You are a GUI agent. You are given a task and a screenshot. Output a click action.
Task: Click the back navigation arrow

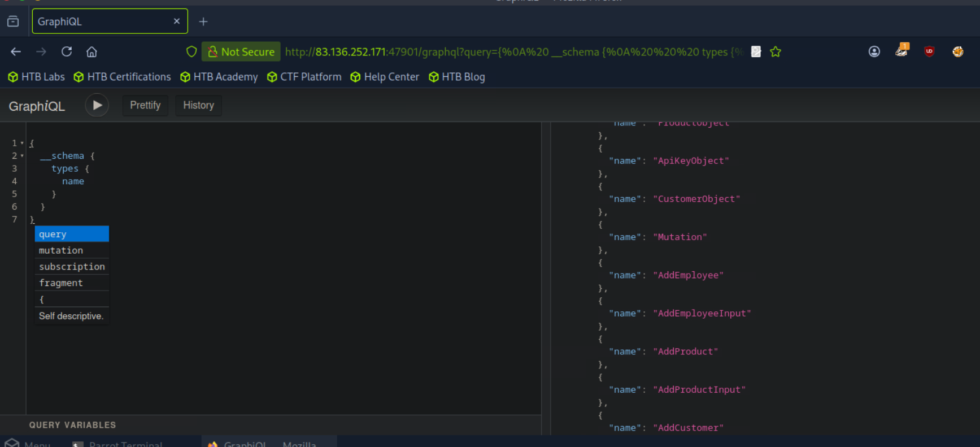[x=16, y=52]
